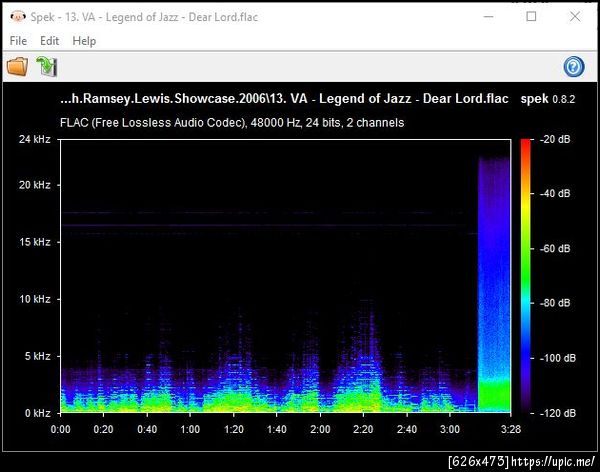Viewport: 600px width, 472px height.
Task: Click the 0:00 time axis label
Action: (60, 429)
